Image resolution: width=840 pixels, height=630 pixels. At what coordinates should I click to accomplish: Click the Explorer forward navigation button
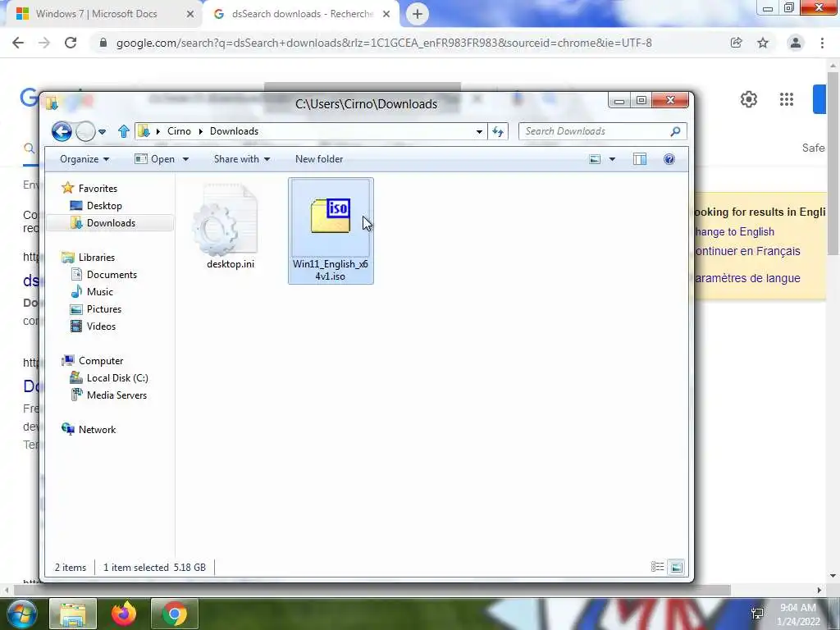tap(85, 131)
